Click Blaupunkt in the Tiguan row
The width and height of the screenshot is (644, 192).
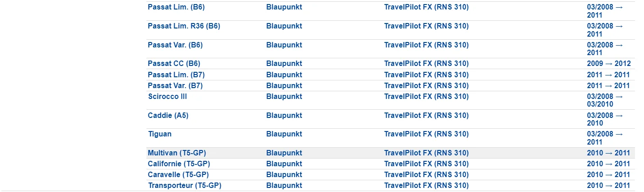tap(284, 134)
